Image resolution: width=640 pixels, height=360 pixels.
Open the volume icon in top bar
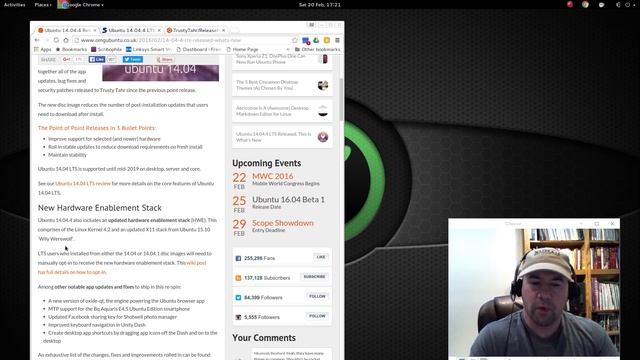[x=618, y=5]
